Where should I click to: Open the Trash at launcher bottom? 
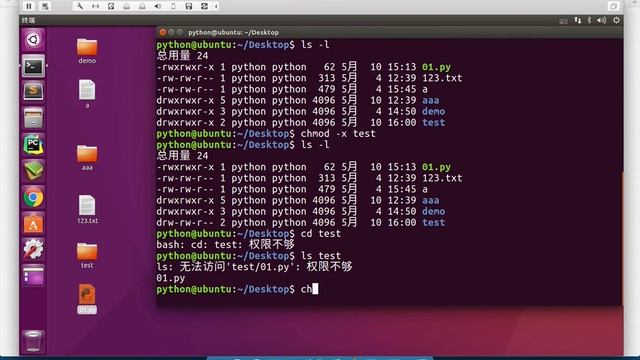tap(33, 341)
